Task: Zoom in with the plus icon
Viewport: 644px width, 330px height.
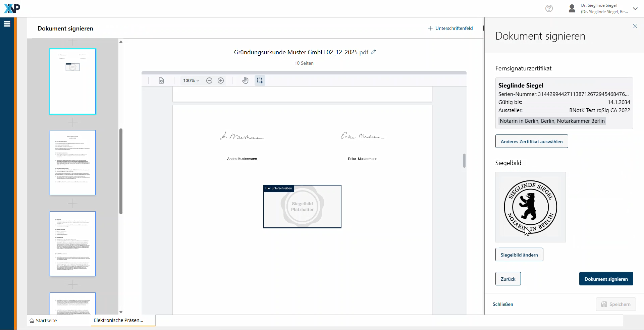Action: [x=221, y=80]
